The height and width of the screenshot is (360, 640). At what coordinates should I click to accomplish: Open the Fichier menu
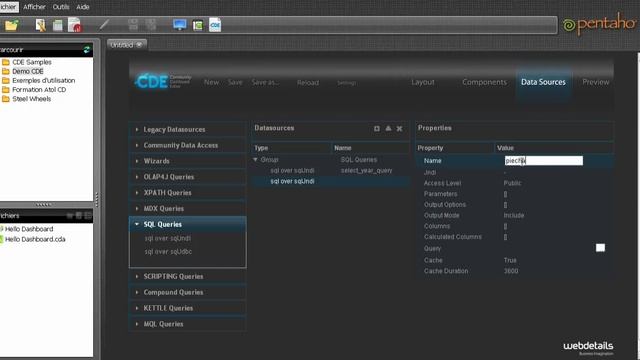9,7
